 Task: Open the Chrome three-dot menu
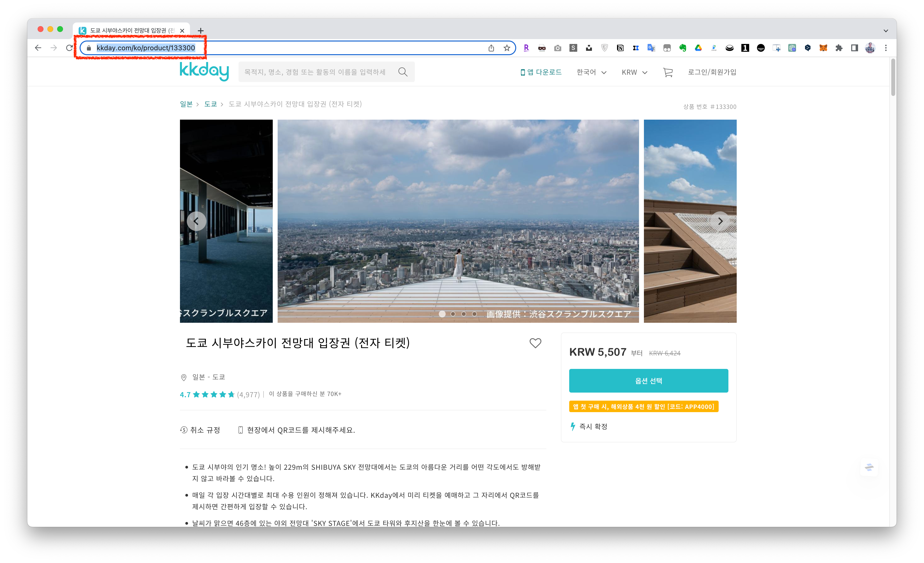click(886, 48)
